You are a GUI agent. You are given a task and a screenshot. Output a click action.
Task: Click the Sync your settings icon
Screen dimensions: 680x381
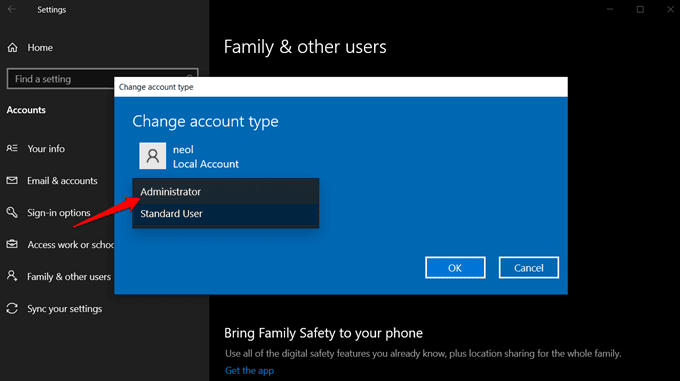[x=12, y=308]
